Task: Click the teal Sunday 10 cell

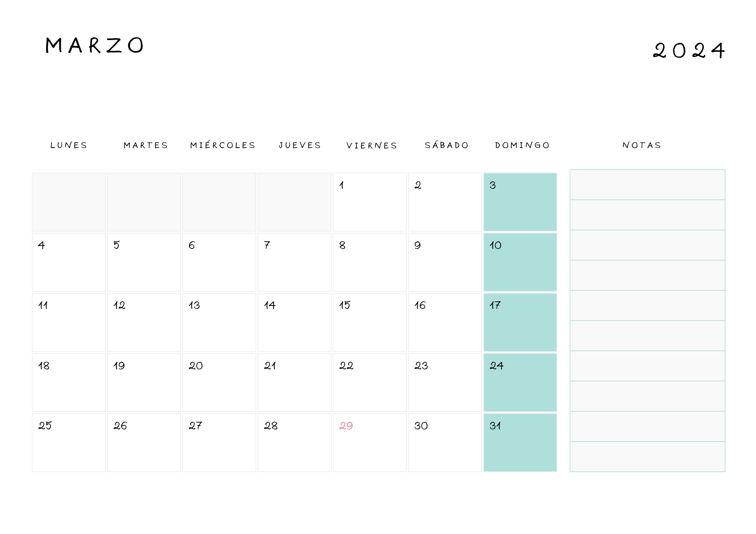Action: click(x=520, y=262)
